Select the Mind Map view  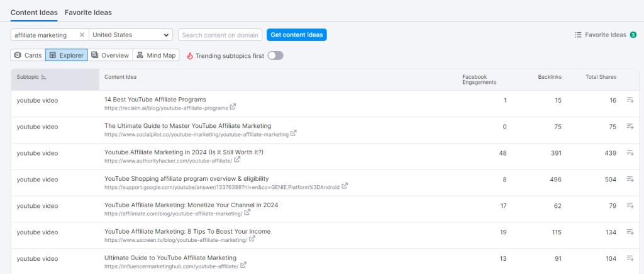pyautogui.click(x=156, y=55)
